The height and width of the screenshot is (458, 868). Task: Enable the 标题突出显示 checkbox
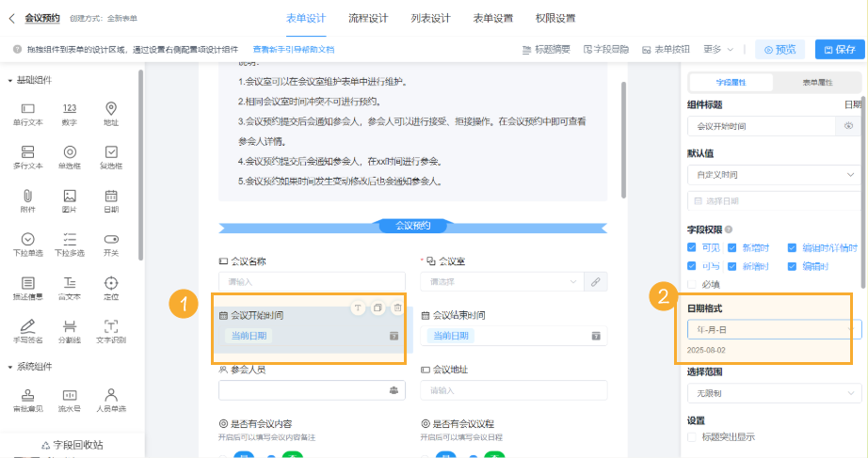[691, 437]
